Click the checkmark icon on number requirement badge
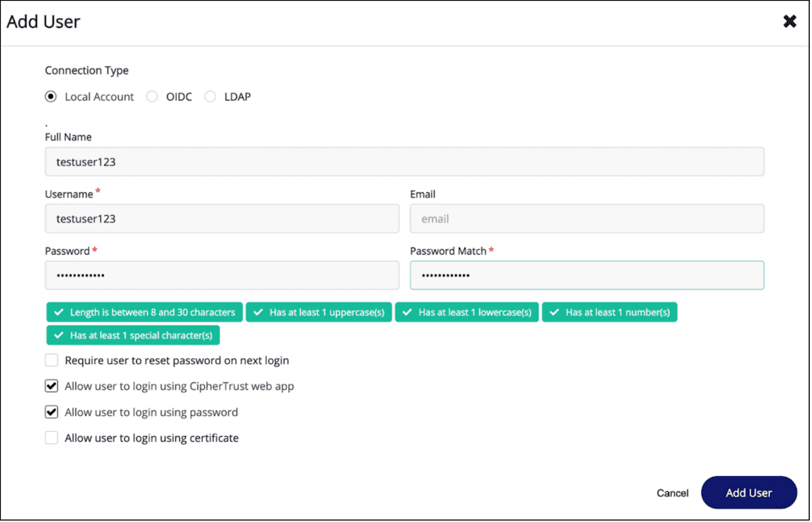Screen dimensions: 812x522 554,311
